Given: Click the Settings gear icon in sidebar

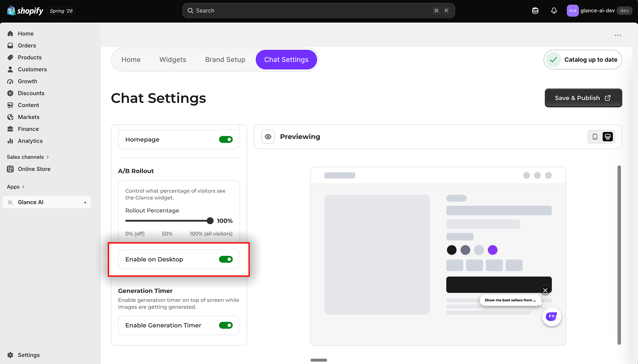Looking at the screenshot, I should coord(10,355).
